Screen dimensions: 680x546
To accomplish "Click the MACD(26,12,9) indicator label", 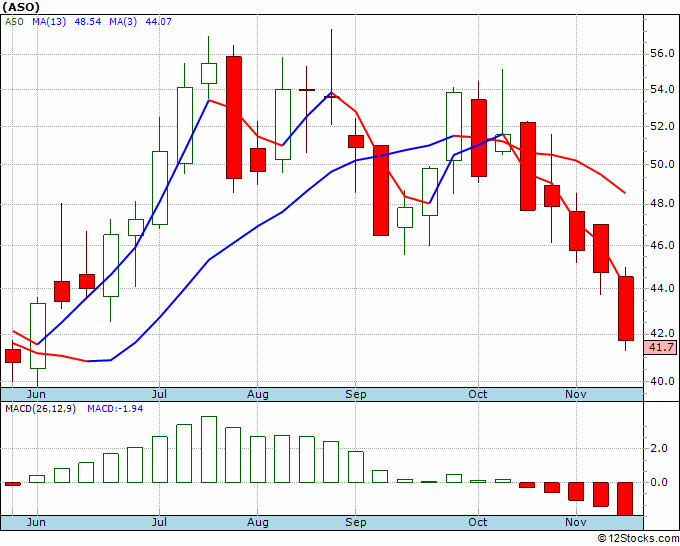I will (40, 409).
